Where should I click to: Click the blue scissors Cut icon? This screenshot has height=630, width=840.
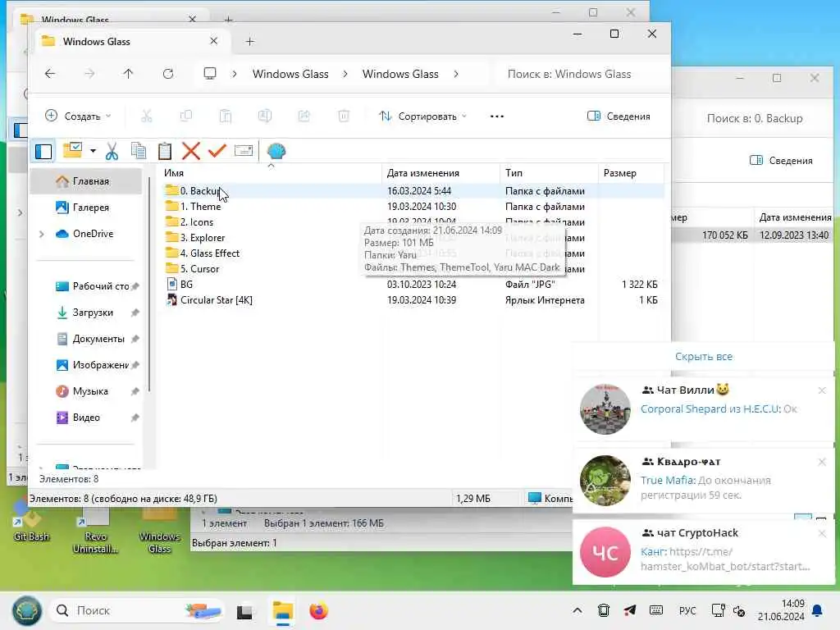coord(112,152)
